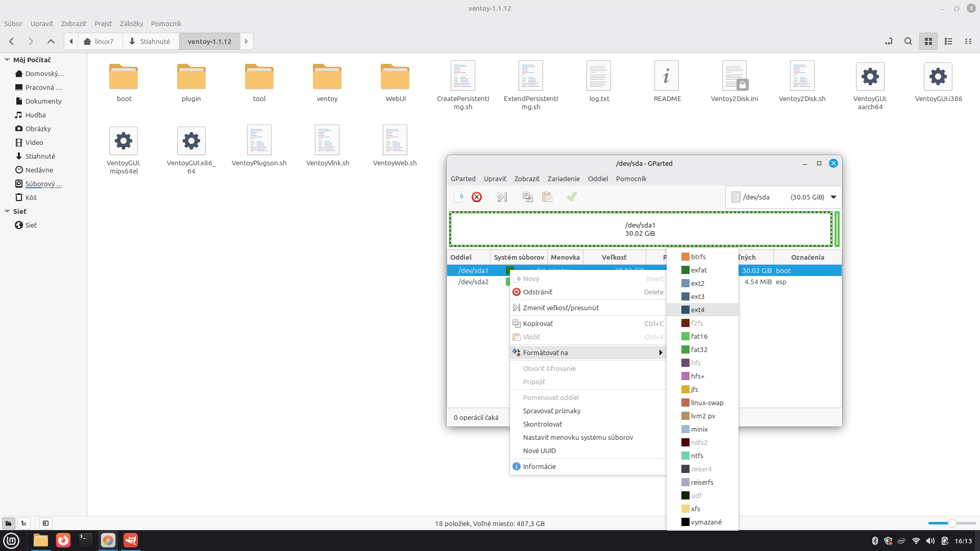Select the /dev/sda2 partition row
The width and height of the screenshot is (980, 551).
point(644,282)
